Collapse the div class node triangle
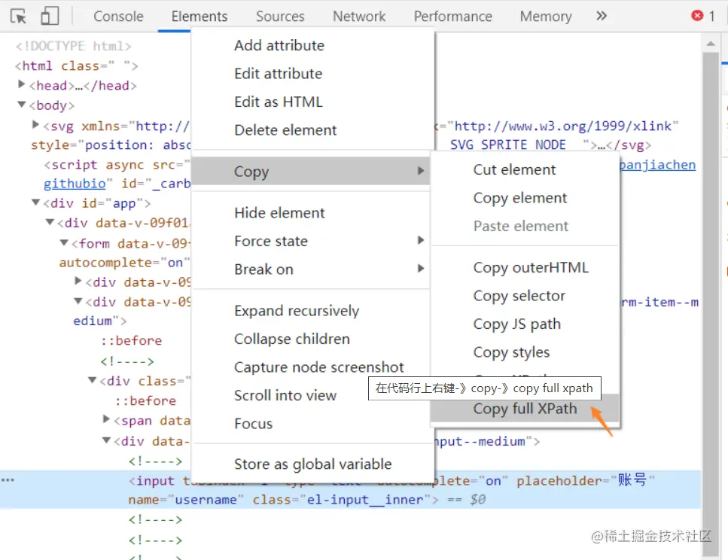Viewport: 728px width, 560px height. click(92, 380)
